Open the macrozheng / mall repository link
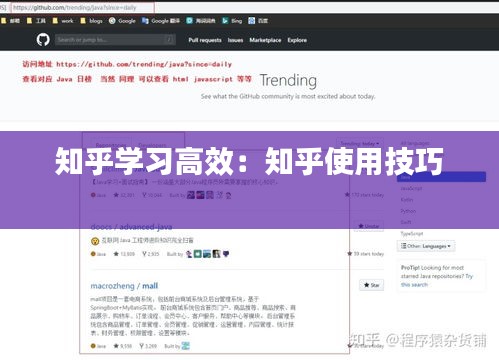Image resolution: width=499 pixels, height=360 pixels. click(124, 286)
